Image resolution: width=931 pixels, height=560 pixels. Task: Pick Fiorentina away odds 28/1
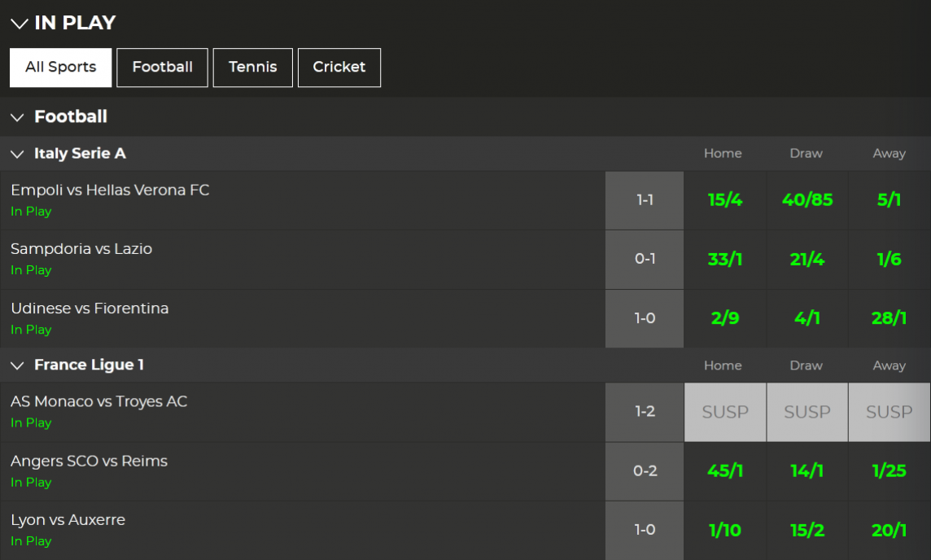[x=889, y=319]
